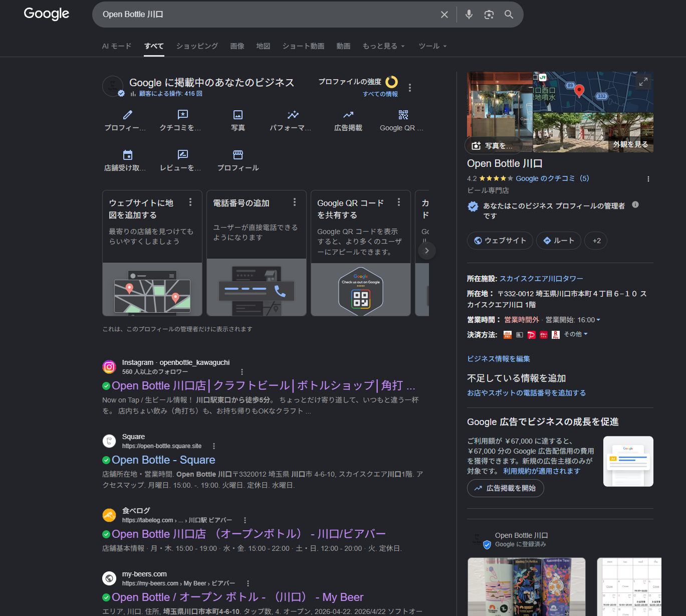Open the reviews star-message icon

183,115
